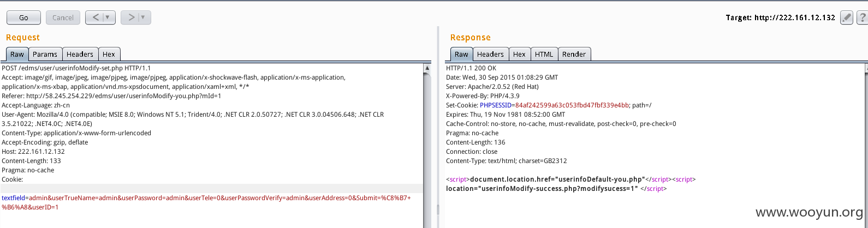The height and width of the screenshot is (228, 868).
Task: Click the Content-Length: 133 header
Action: [x=31, y=161]
